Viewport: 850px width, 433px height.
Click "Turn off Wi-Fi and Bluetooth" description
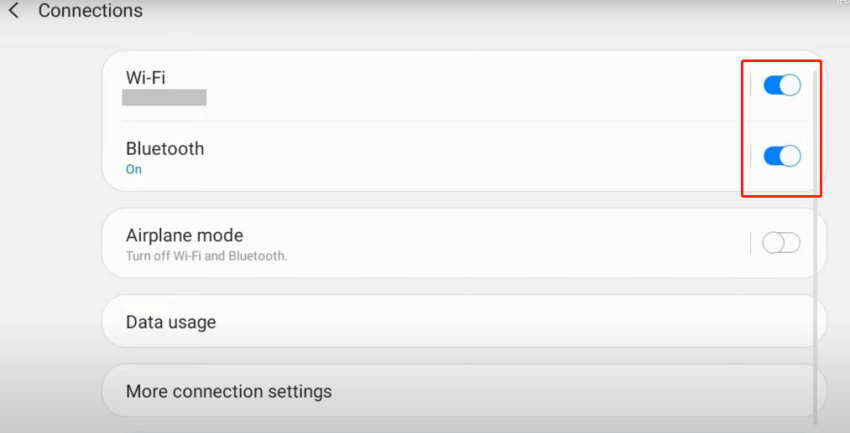(206, 256)
